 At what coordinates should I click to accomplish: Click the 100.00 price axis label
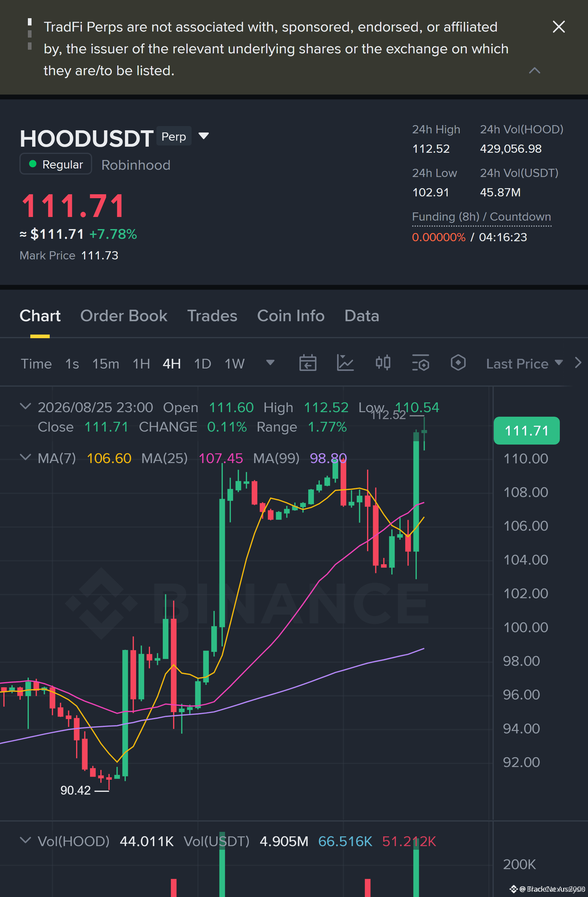pyautogui.click(x=526, y=628)
